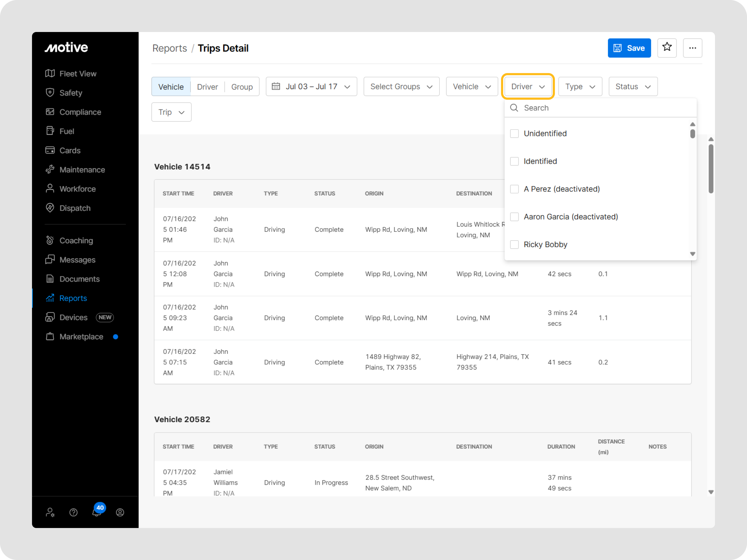Open the admin settings person-gear icon
The image size is (747, 560).
click(x=50, y=513)
